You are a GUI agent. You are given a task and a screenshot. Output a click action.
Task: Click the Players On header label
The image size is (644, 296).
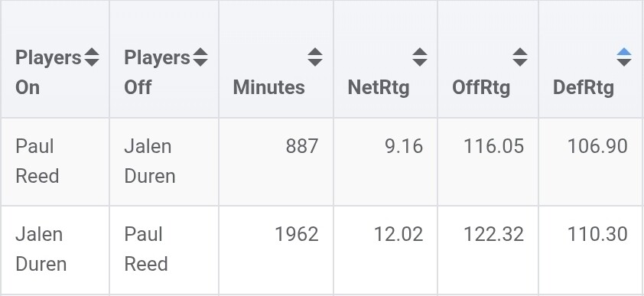[48, 72]
